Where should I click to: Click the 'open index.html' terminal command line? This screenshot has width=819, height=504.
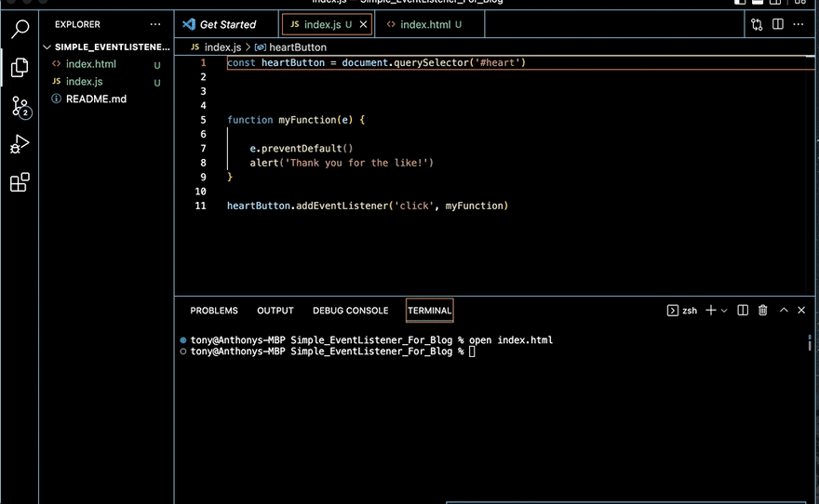coord(370,340)
